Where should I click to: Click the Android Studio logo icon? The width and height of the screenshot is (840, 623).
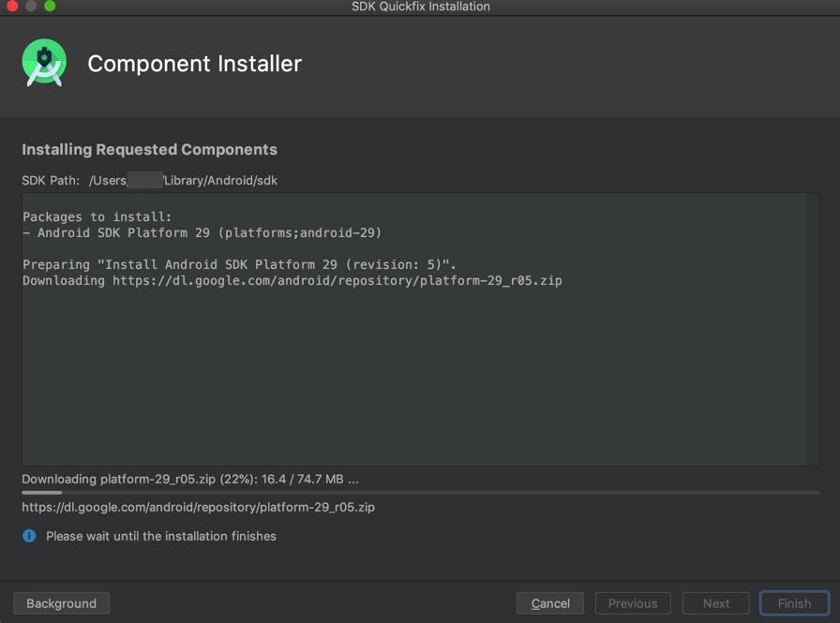(44, 63)
